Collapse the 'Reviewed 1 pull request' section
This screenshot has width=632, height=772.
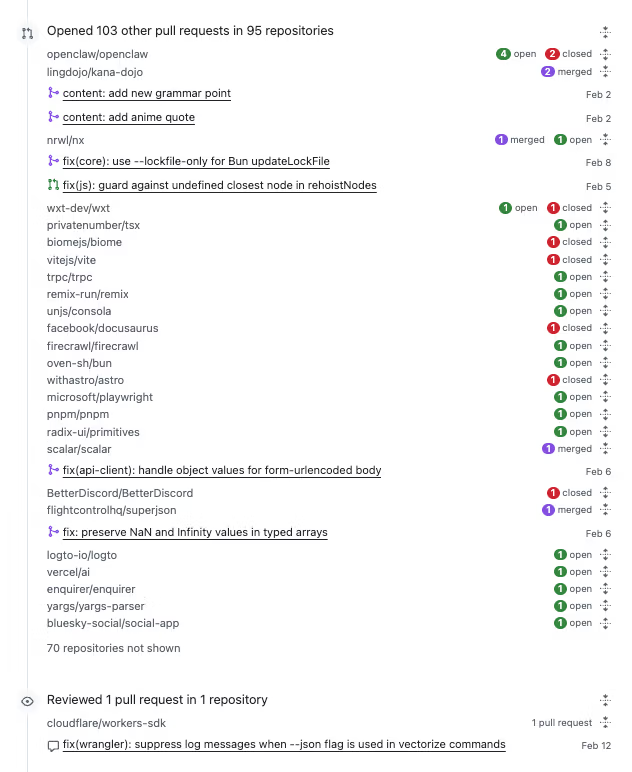point(605,701)
